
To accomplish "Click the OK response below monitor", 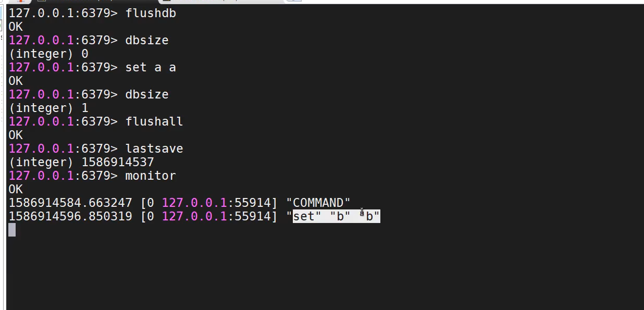I will (x=16, y=189).
